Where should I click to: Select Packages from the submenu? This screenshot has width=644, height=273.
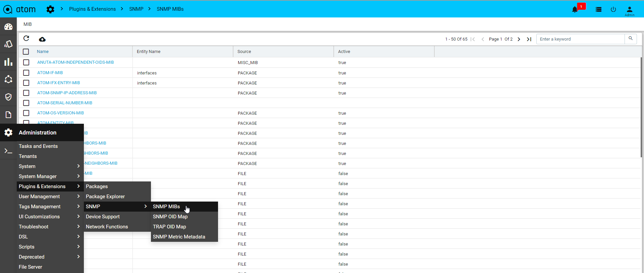click(x=117, y=186)
